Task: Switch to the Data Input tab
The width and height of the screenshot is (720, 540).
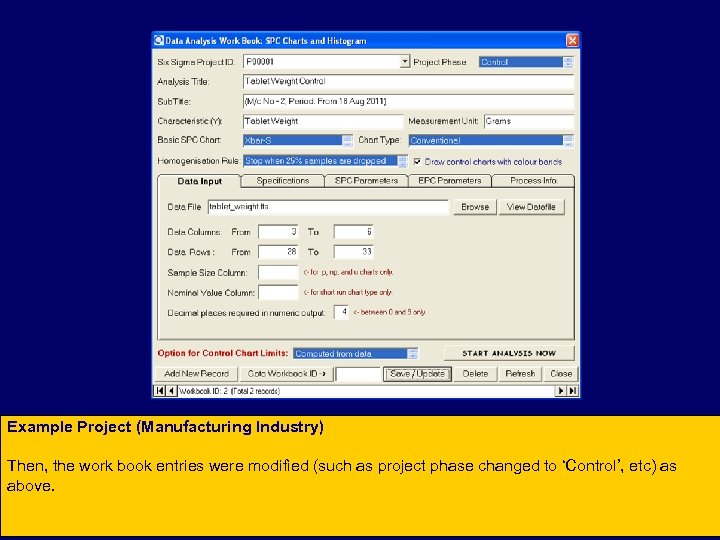Action: (199, 181)
